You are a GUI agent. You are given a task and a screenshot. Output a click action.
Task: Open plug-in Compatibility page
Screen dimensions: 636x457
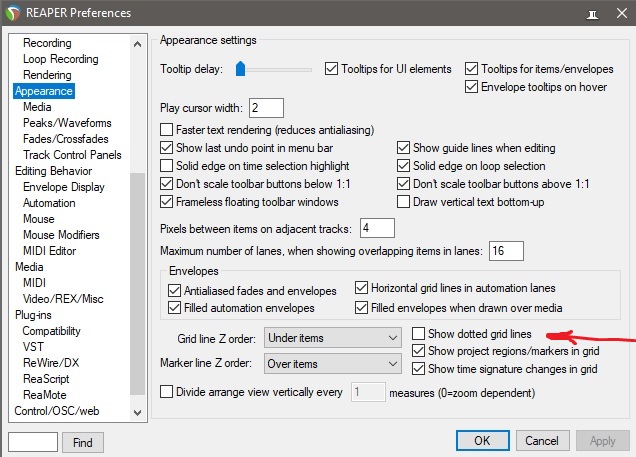tap(52, 331)
